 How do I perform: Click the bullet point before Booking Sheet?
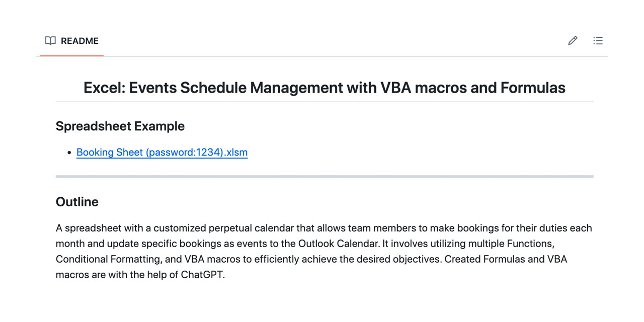(x=69, y=153)
